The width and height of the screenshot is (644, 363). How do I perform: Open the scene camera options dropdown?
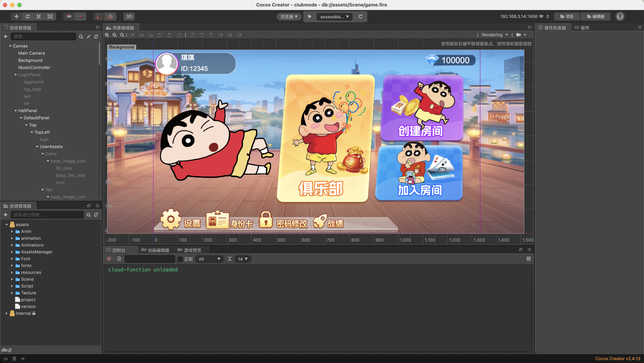[521, 35]
